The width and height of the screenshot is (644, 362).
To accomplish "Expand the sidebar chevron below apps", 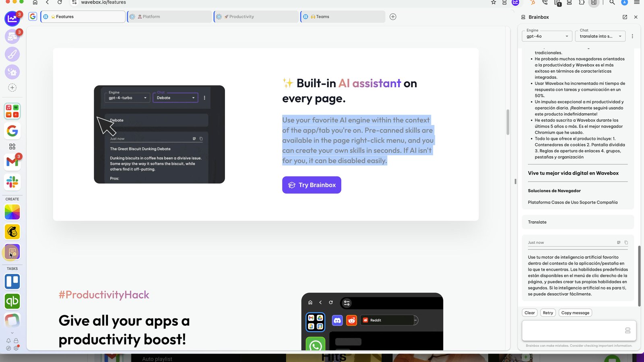I will [x=12, y=333].
